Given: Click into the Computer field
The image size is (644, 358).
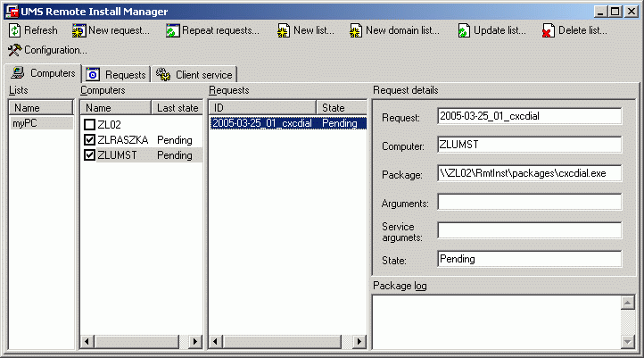Looking at the screenshot, I should (530, 145).
